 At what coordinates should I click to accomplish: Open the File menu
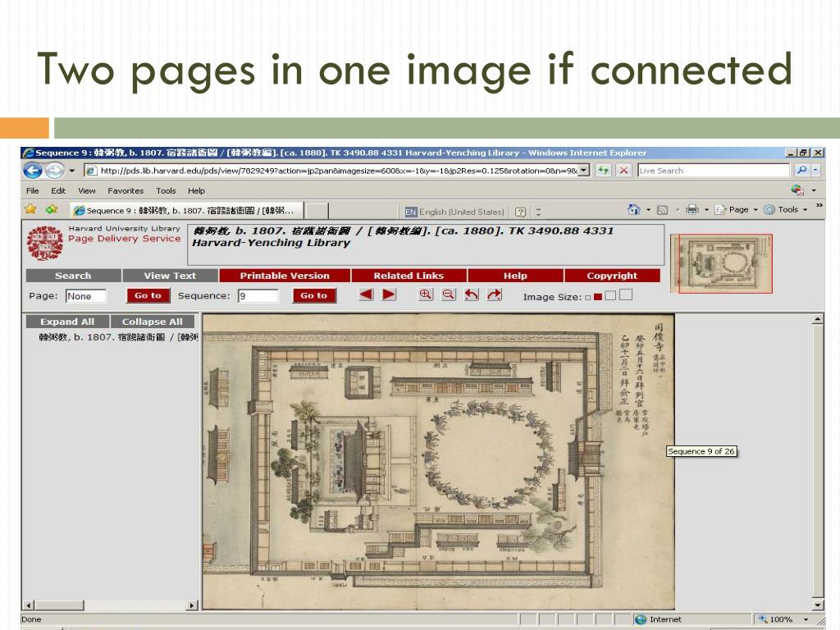pyautogui.click(x=33, y=190)
